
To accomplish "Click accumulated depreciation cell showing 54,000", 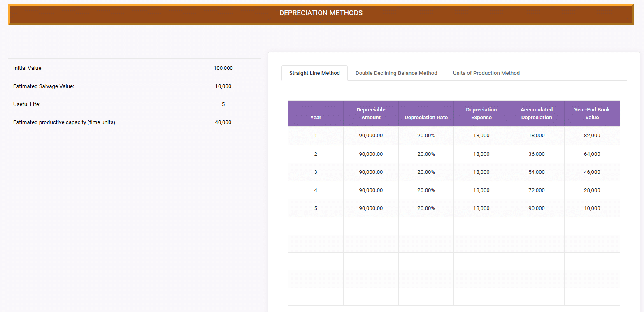I will (x=536, y=172).
